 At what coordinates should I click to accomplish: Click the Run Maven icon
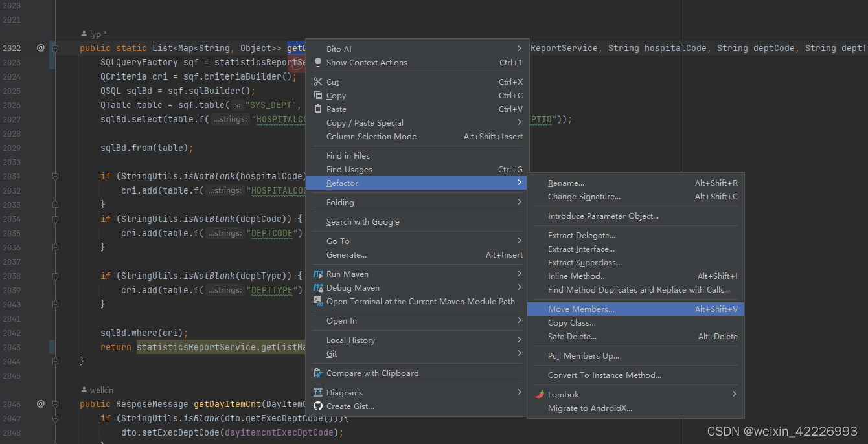[318, 274]
